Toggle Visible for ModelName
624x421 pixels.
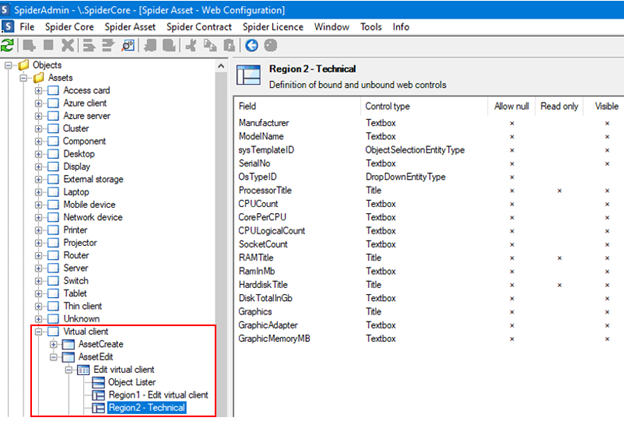(x=607, y=137)
